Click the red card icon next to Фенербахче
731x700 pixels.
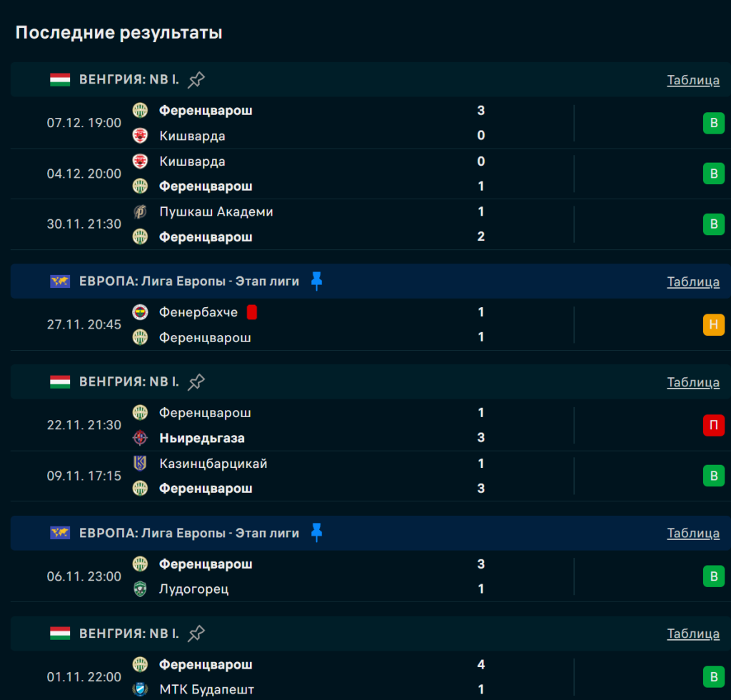252,312
